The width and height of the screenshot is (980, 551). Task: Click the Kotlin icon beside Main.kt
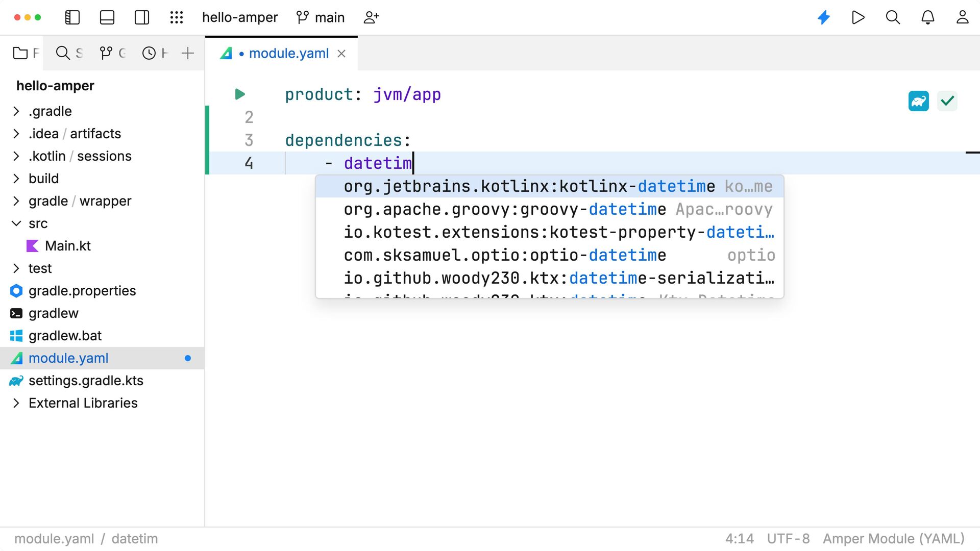click(x=32, y=246)
